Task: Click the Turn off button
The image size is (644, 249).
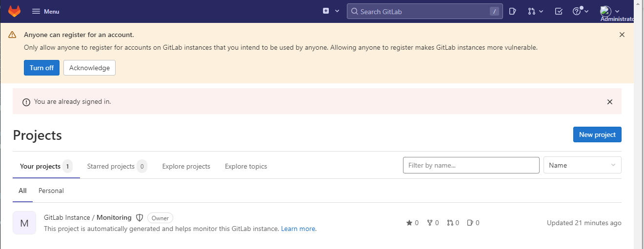Action: point(41,68)
